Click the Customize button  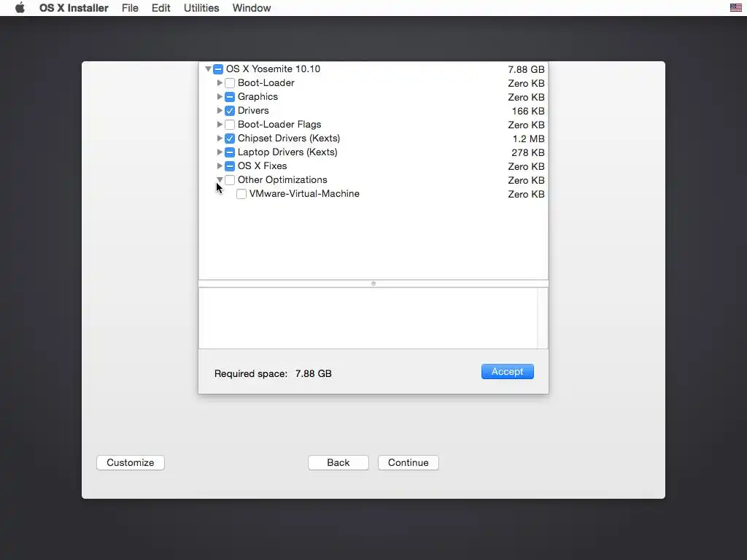131,462
